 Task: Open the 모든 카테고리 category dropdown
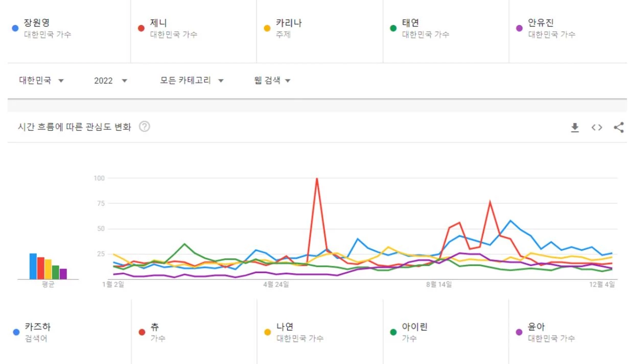(192, 81)
